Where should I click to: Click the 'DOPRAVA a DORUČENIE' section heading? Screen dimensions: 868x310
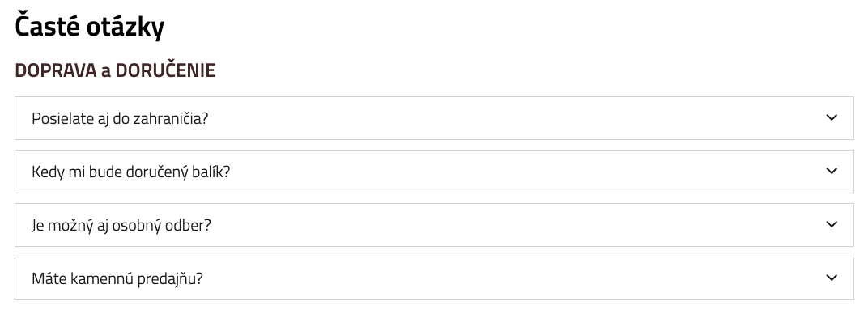pos(115,70)
